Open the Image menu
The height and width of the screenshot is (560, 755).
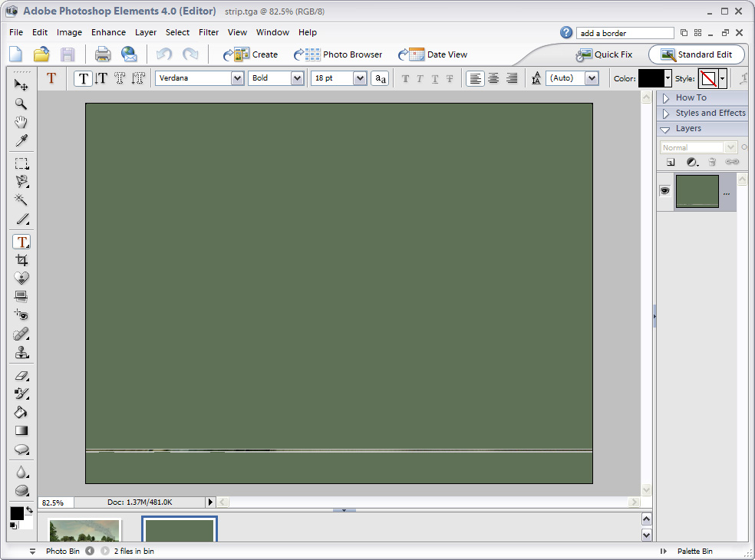pyautogui.click(x=69, y=32)
